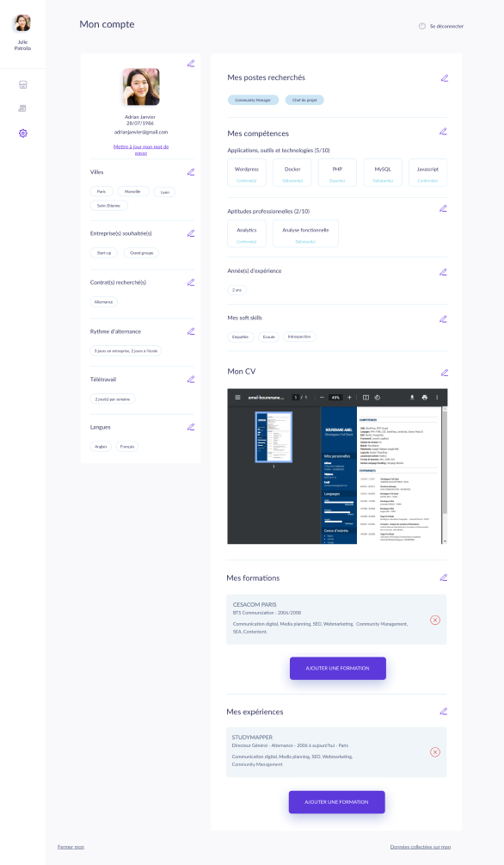Click the PDF viewer vertical scrollbar

[x=445, y=474]
